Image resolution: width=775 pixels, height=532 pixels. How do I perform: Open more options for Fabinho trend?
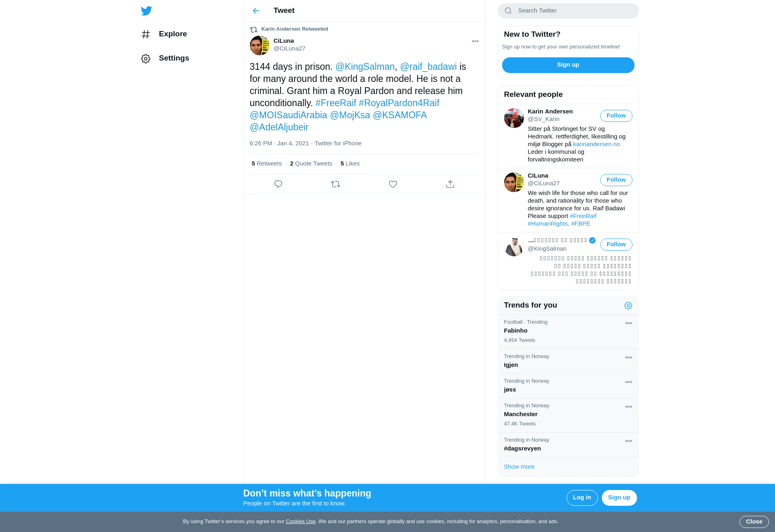tap(628, 323)
